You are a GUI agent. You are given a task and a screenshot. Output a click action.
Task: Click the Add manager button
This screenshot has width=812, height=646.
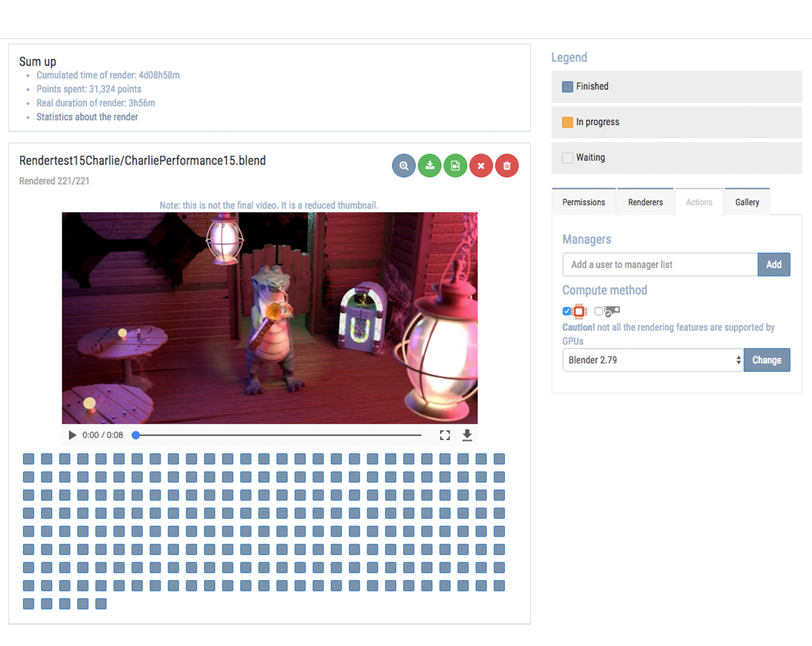point(773,264)
